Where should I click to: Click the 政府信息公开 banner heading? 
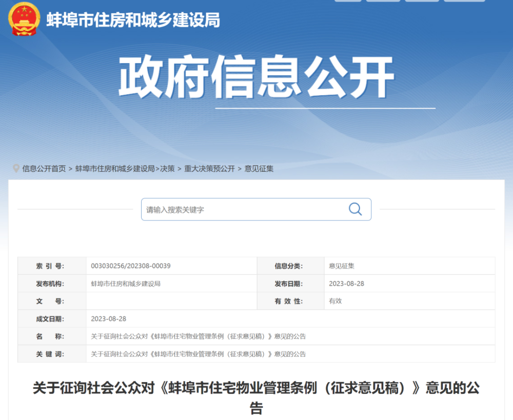coord(256,77)
